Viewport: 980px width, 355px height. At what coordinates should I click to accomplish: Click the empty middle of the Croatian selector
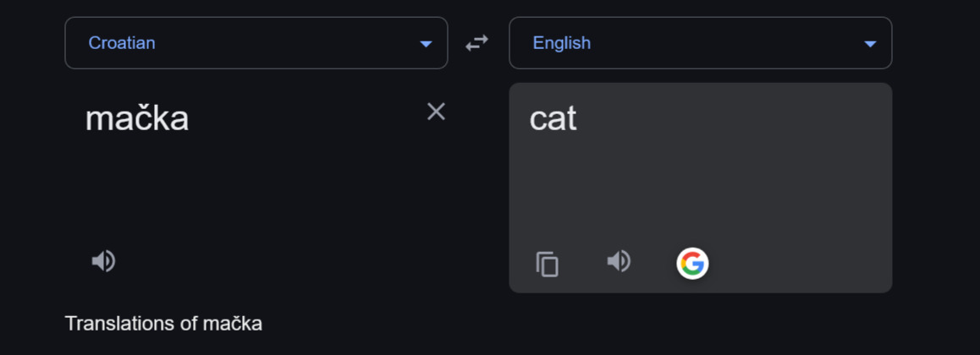pos(279,43)
